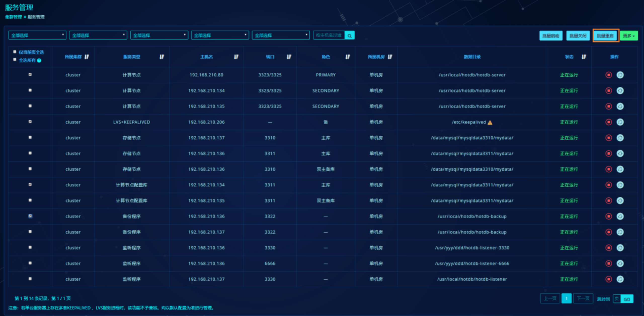644x316 pixels.
Task: Sort by 状态 column sort icon
Action: pyautogui.click(x=584, y=57)
